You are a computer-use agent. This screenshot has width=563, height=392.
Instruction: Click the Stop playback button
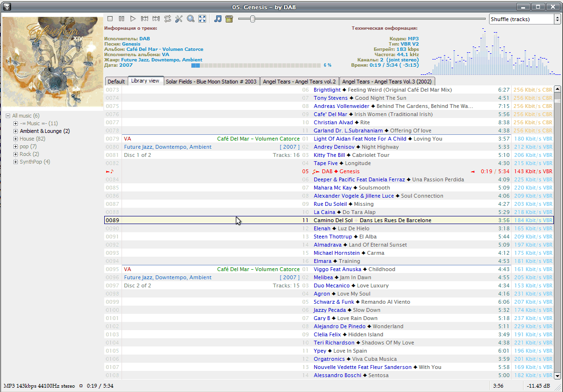pyautogui.click(x=110, y=19)
